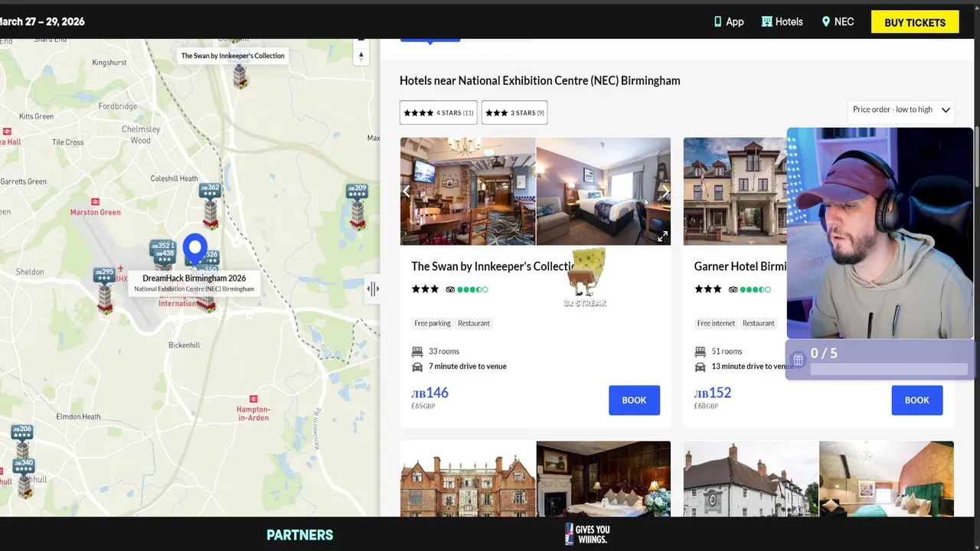Open the green headboard bedroom photo
Image resolution: width=980 pixels, height=551 pixels.
point(887,478)
